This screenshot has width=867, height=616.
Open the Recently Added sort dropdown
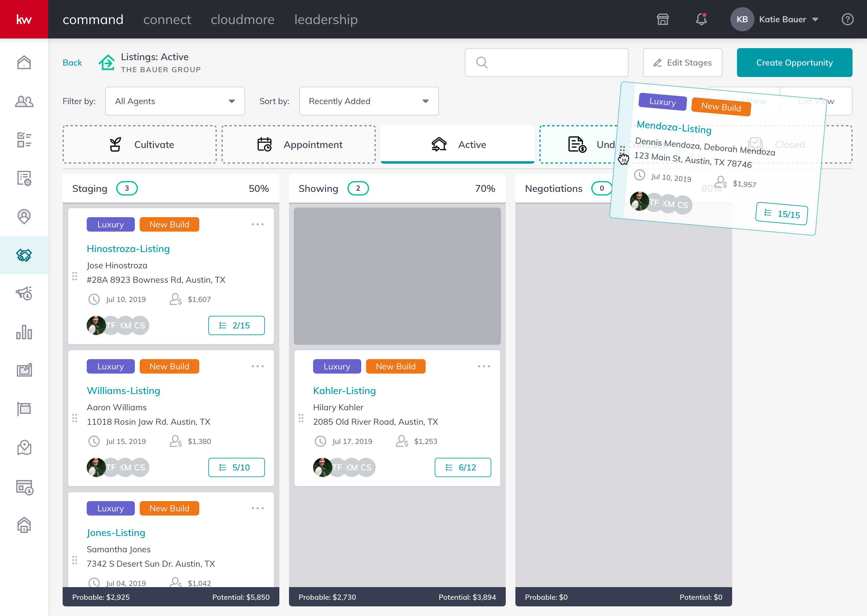click(367, 101)
